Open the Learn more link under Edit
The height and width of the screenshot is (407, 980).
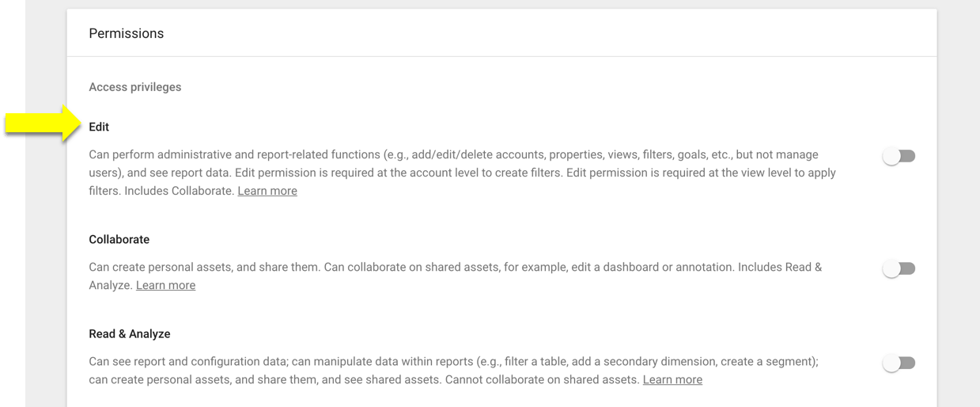point(267,191)
